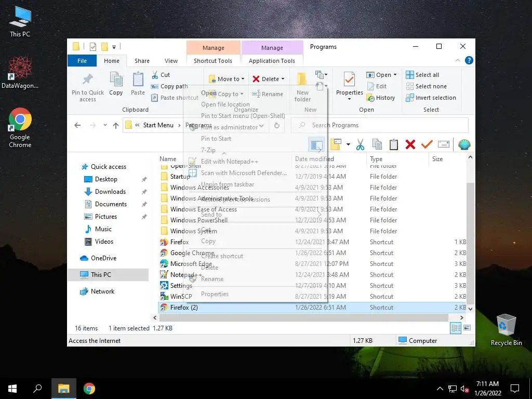Switch to Details view in status bar

pos(456,328)
